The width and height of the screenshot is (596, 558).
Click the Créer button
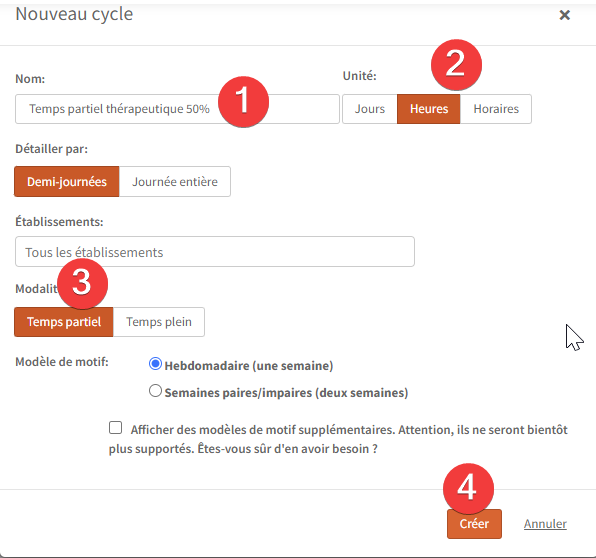click(x=474, y=524)
